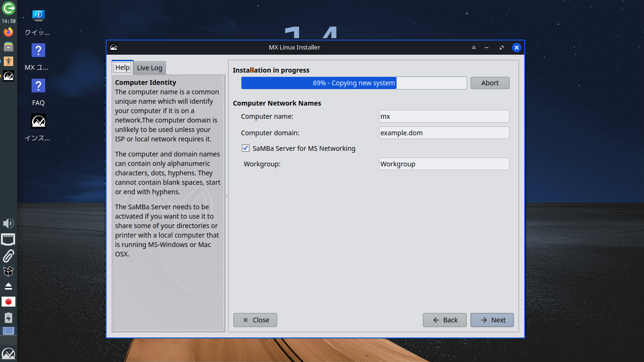Open the paperclip clipboard manager icon
644x362 pixels.
click(x=8, y=255)
